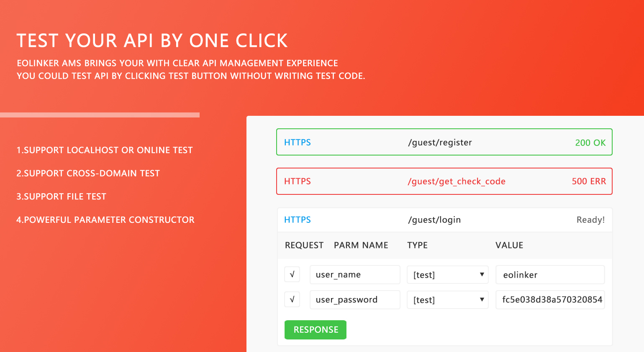Toggle the user_password parameter checkbox
This screenshot has height=352, width=644.
click(292, 299)
